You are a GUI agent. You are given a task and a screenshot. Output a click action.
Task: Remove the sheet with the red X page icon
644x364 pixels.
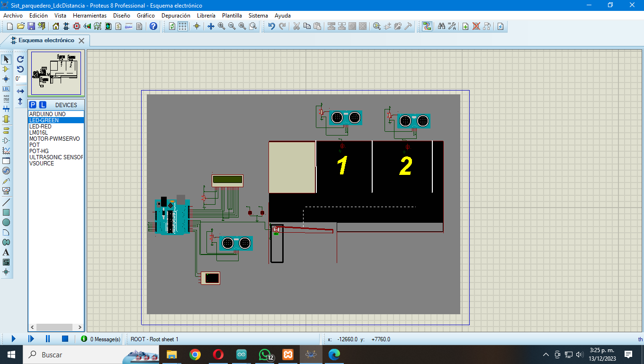pos(476,26)
